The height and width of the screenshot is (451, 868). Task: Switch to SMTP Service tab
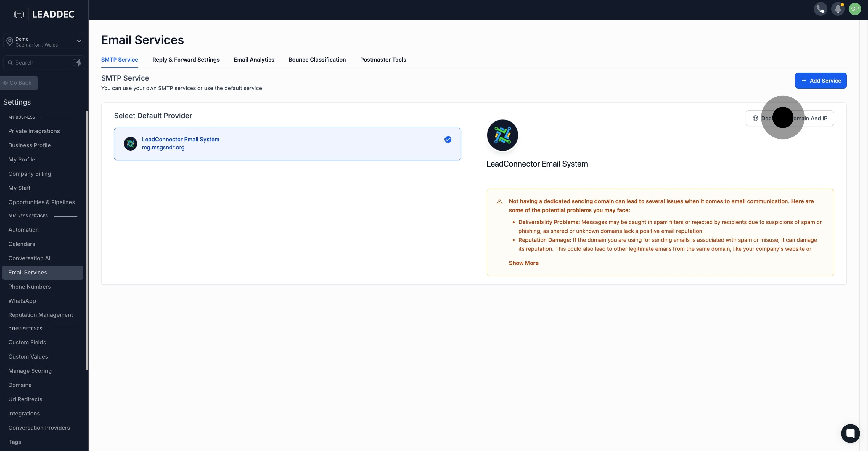pos(119,60)
